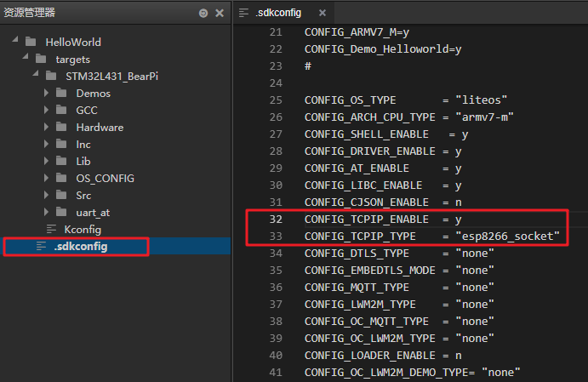
Task: Place cursor on CONFIG_TCPIP_ENABLE line
Action: point(383,220)
